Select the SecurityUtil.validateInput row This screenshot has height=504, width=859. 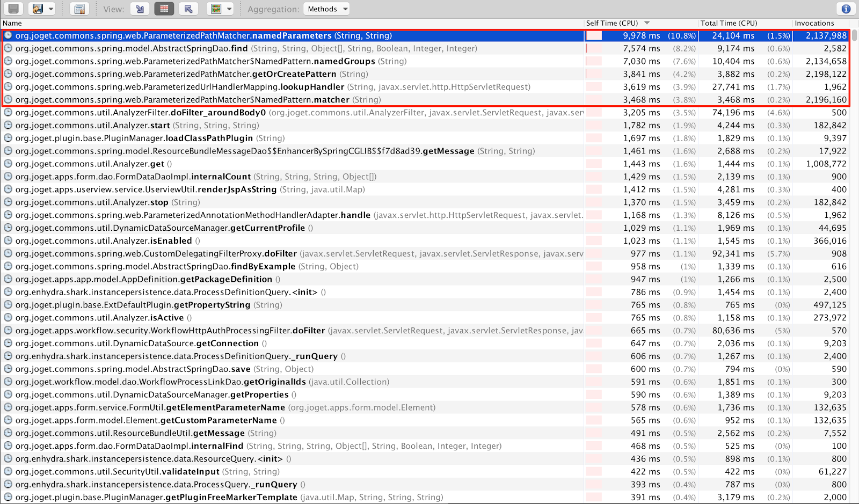(x=425, y=472)
